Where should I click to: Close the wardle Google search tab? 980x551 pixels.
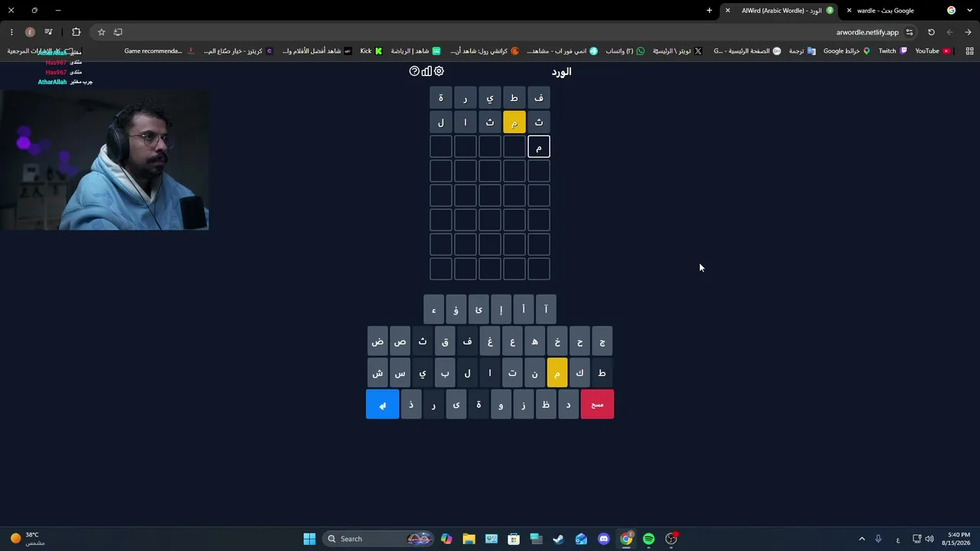coord(849,11)
